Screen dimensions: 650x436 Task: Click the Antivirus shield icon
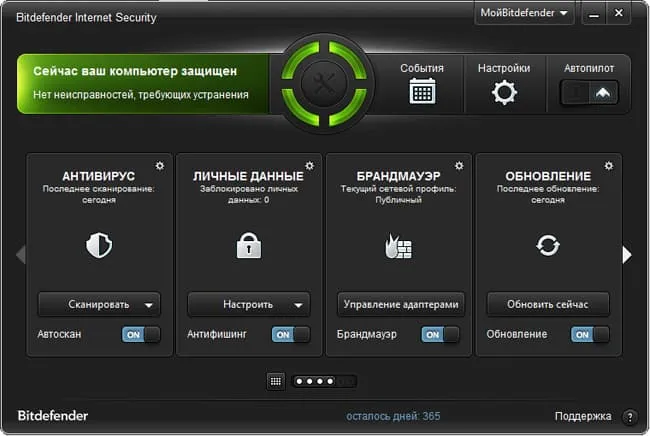(99, 245)
